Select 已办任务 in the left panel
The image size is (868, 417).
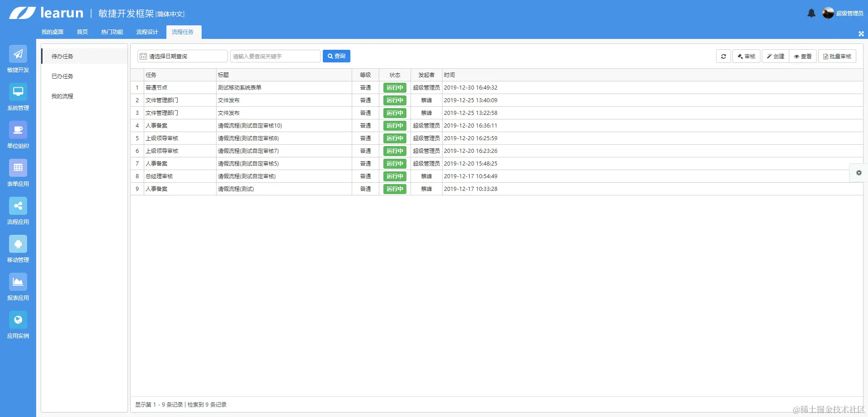84,76
